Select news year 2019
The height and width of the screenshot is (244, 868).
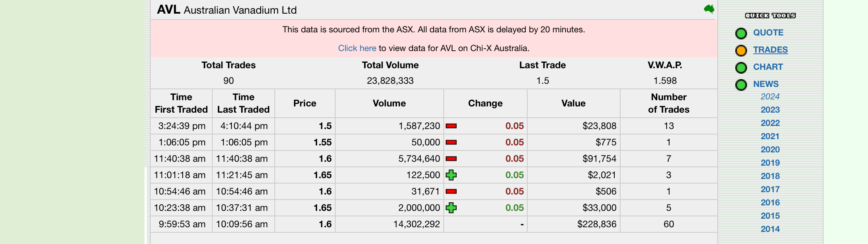[x=770, y=163]
